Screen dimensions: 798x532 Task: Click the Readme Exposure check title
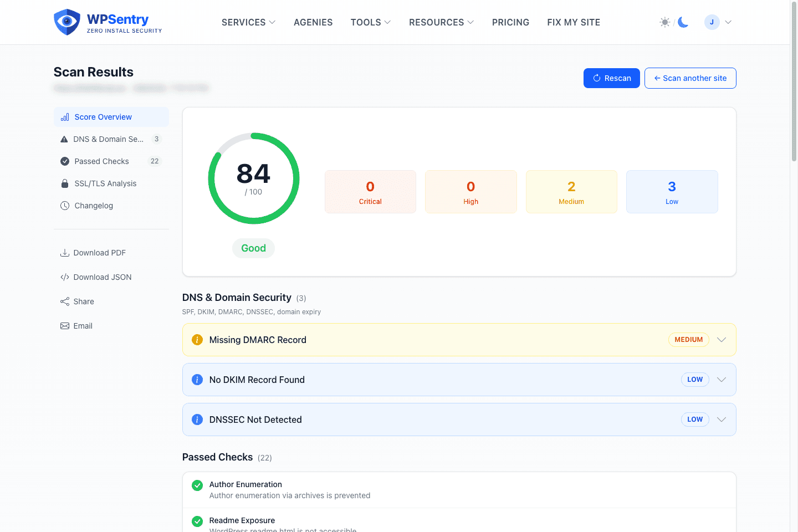(x=242, y=520)
